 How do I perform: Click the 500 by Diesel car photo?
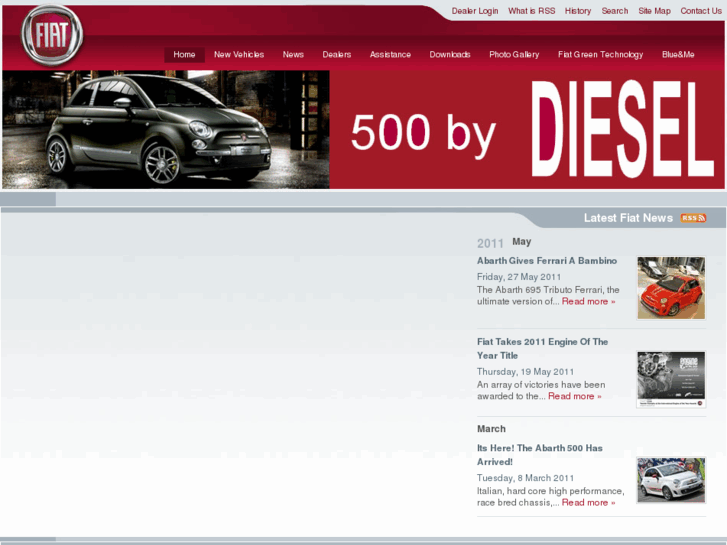click(x=166, y=129)
